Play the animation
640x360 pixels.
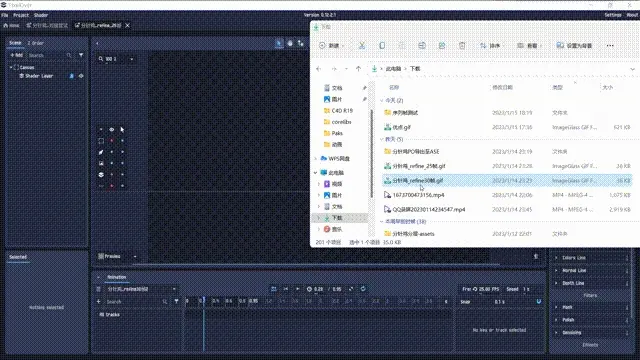coord(298,289)
